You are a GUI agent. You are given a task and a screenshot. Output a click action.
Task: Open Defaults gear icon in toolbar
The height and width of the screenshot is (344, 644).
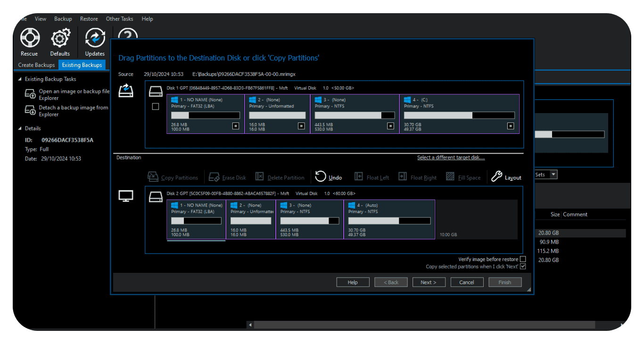coord(60,38)
